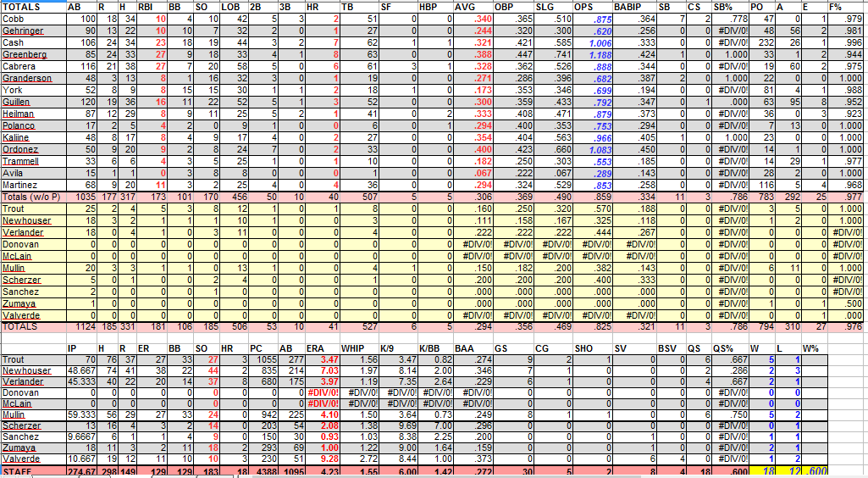
Task: Select the Martinez name cell
Action: coord(33,185)
